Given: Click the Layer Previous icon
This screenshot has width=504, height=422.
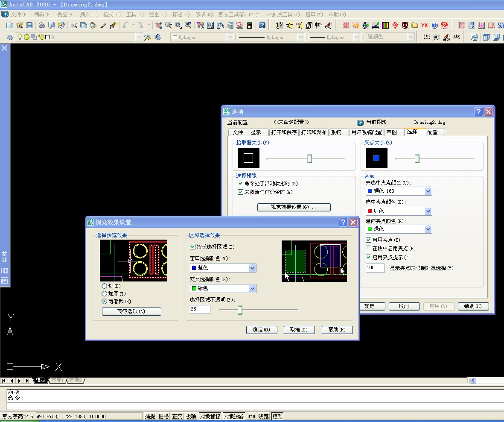Looking at the screenshot, I should (x=157, y=37).
